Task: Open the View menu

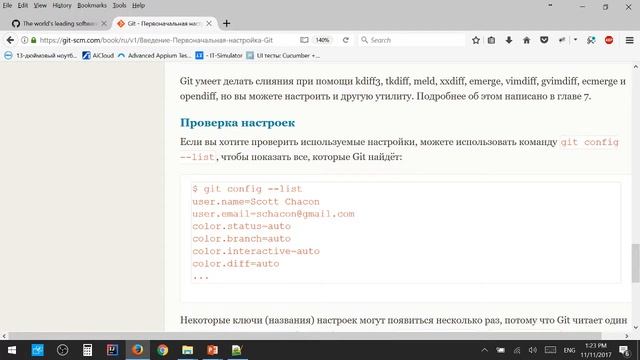Action: [40, 5]
